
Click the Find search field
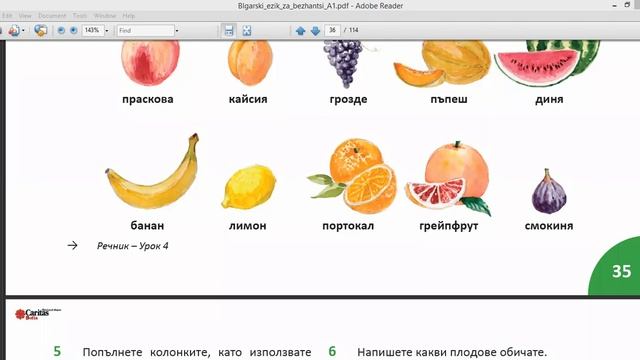click(x=145, y=31)
